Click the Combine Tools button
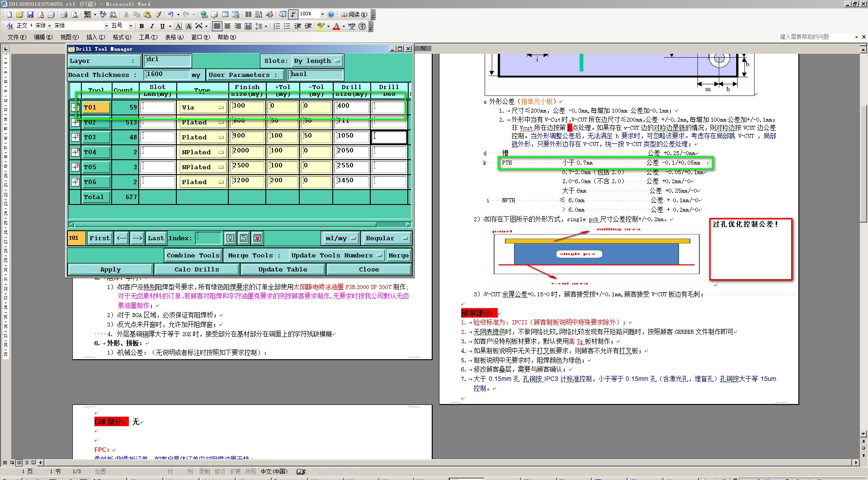This screenshot has height=480, width=868. pos(193,255)
